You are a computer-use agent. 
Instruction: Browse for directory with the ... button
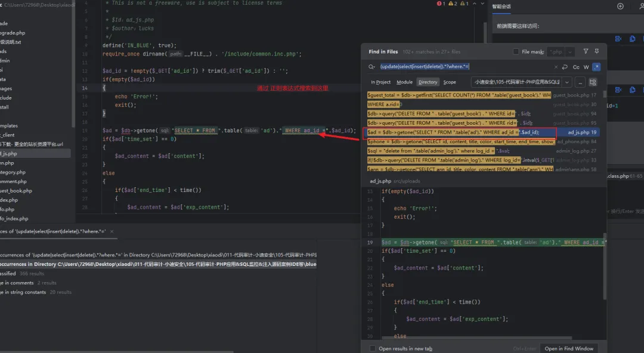(x=580, y=82)
